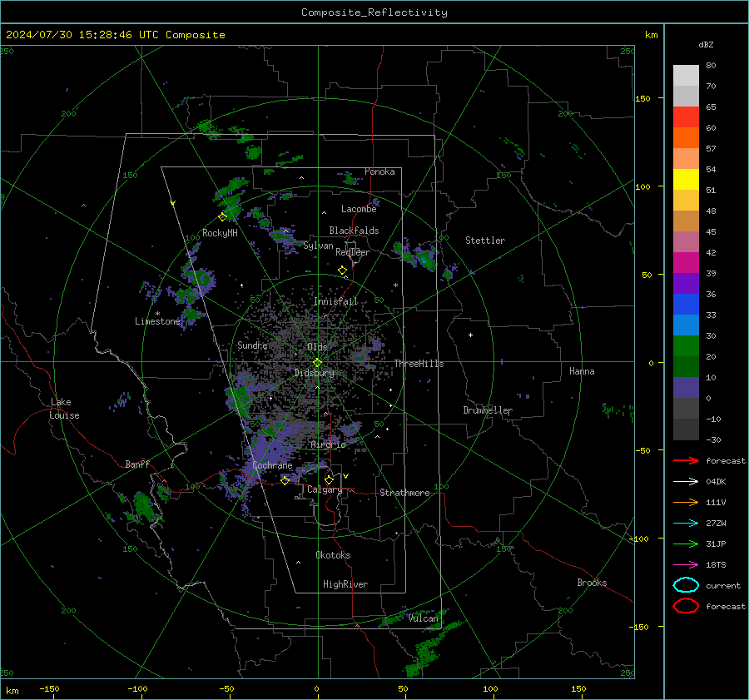Click the dBZ legend heading
The image size is (749, 700).
coord(706,45)
